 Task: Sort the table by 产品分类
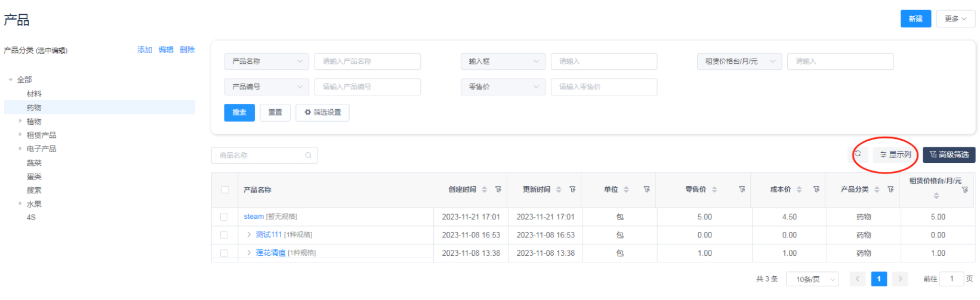pyautogui.click(x=877, y=190)
